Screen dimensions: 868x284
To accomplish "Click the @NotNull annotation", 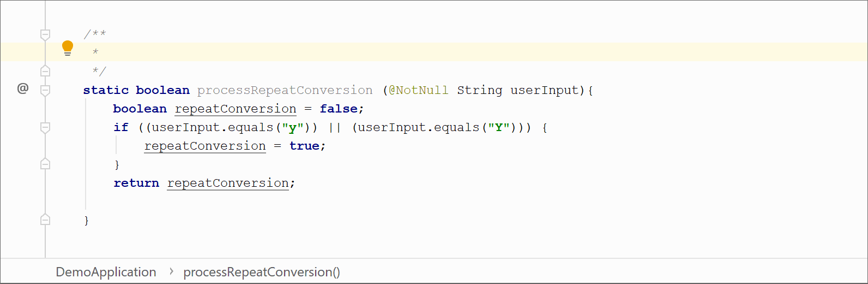I will pos(419,90).
